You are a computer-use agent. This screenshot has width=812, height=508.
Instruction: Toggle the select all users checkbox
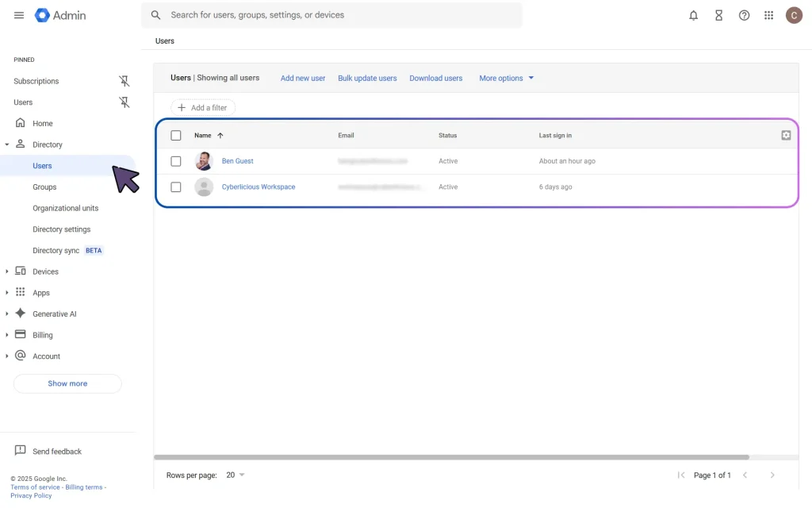(x=176, y=136)
